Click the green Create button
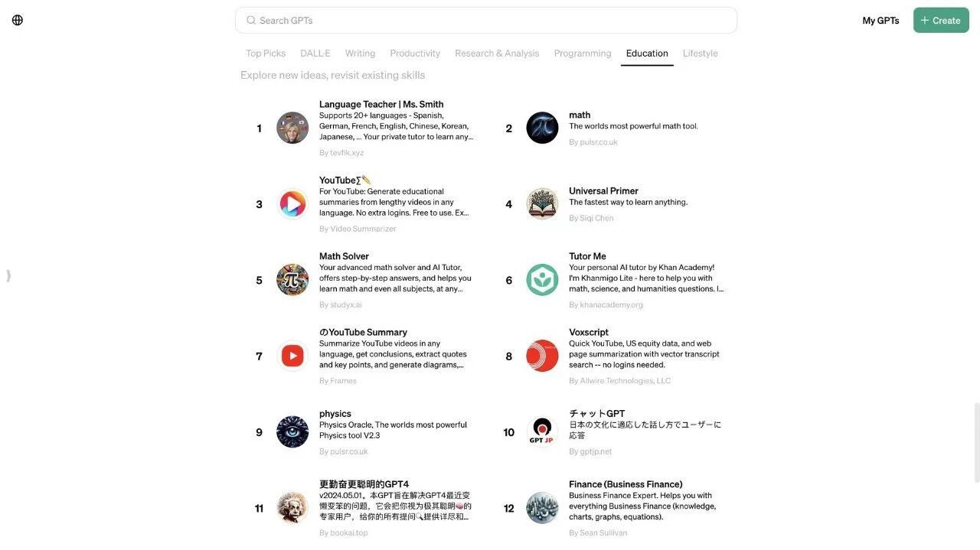The image size is (980, 550). coord(941,20)
